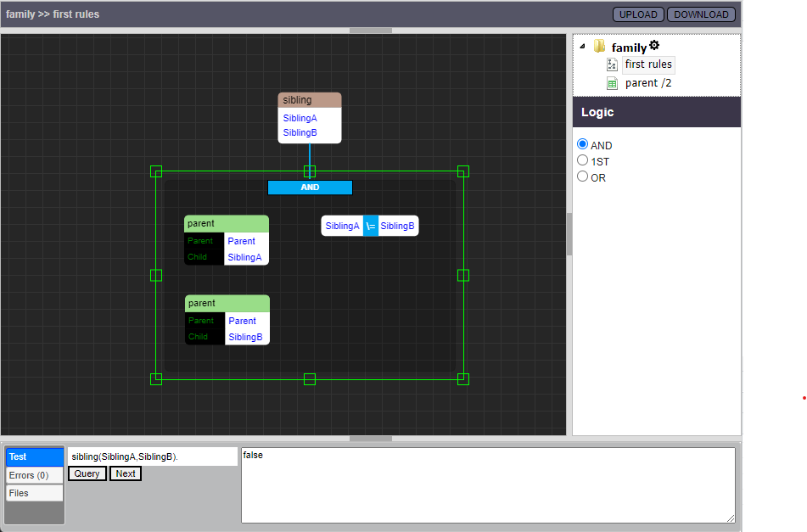This screenshot has width=807, height=532.
Task: Open the Files tab
Action: 34,493
